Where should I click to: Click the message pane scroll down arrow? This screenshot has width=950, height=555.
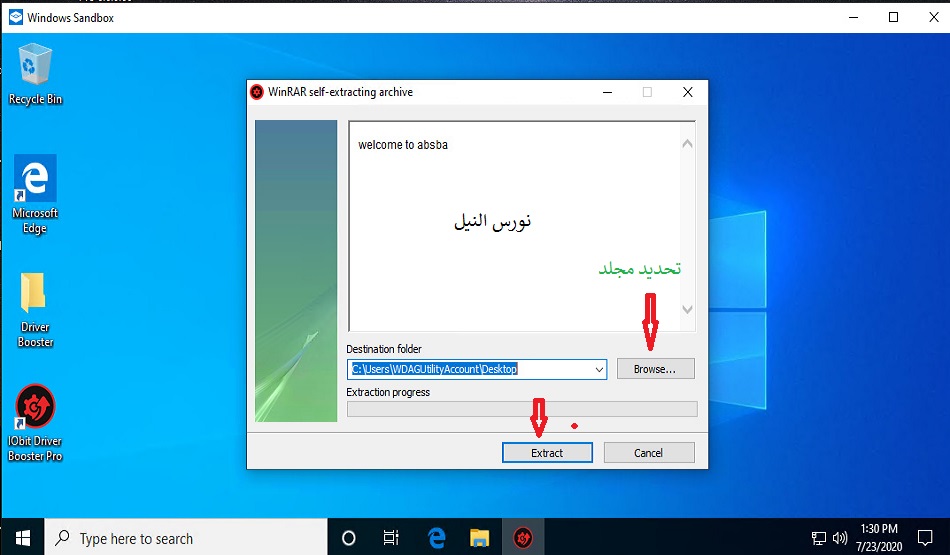[x=687, y=310]
